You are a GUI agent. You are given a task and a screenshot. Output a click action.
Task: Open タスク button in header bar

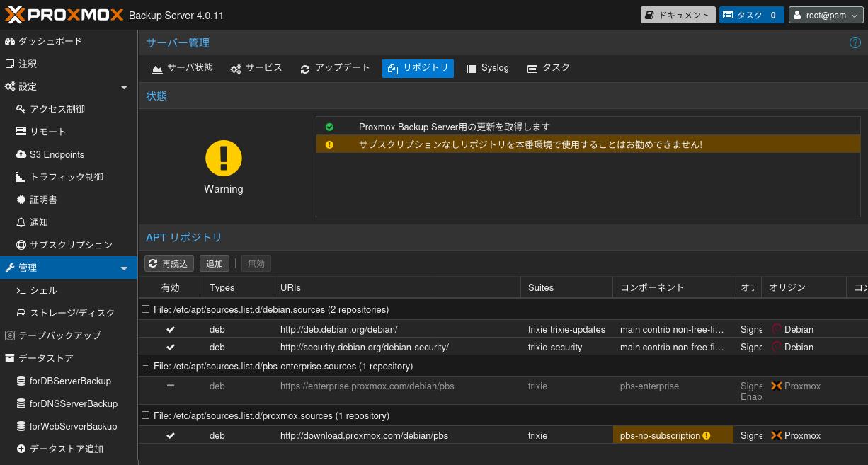pyautogui.click(x=752, y=15)
